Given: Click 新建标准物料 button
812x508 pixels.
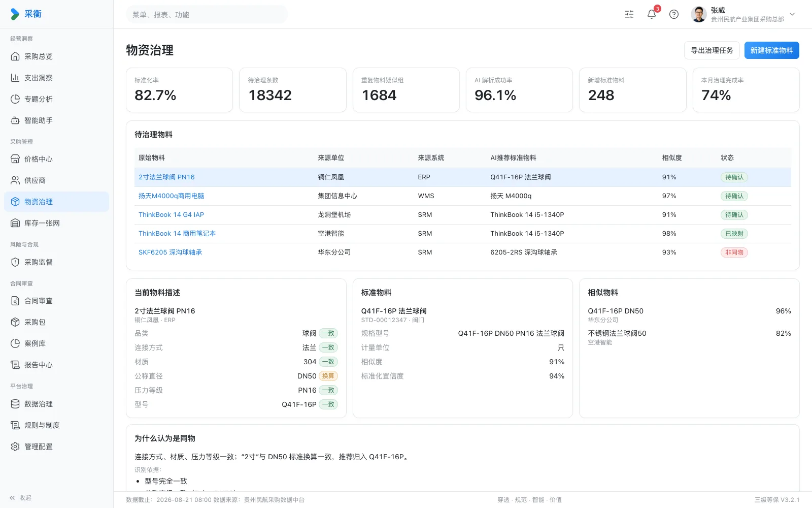Looking at the screenshot, I should tap(771, 50).
